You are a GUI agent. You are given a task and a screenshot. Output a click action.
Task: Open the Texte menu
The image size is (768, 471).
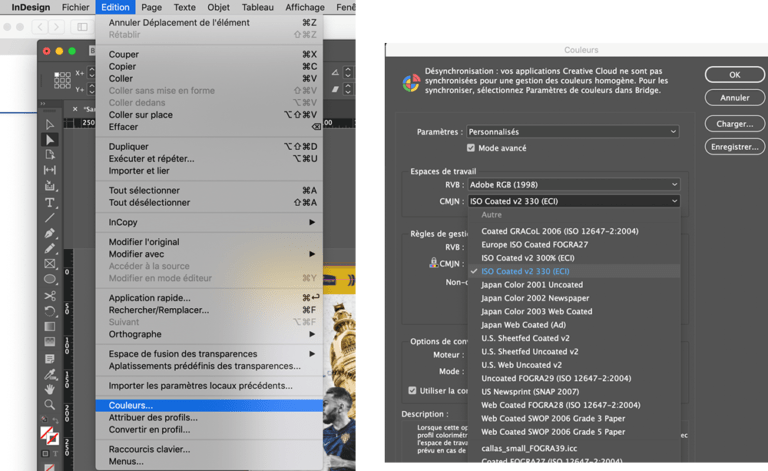[x=185, y=7]
